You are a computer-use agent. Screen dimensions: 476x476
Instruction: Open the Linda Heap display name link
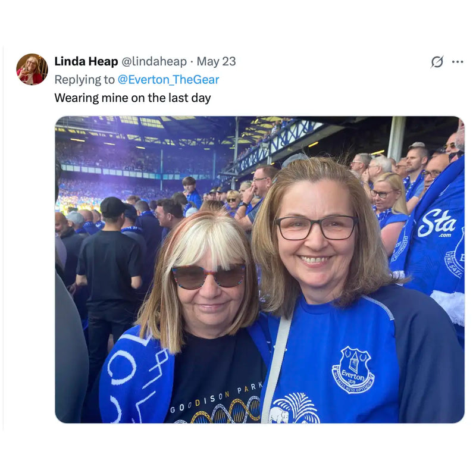point(86,61)
